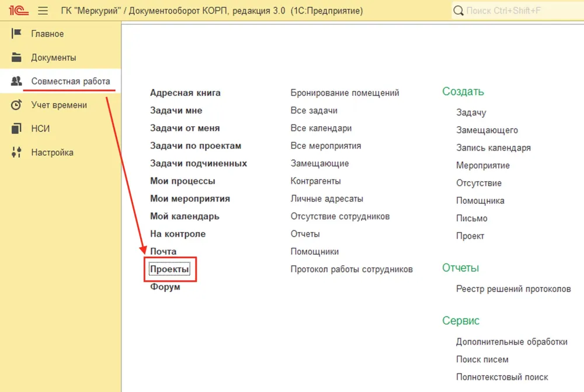Open the Главное section

(47, 33)
